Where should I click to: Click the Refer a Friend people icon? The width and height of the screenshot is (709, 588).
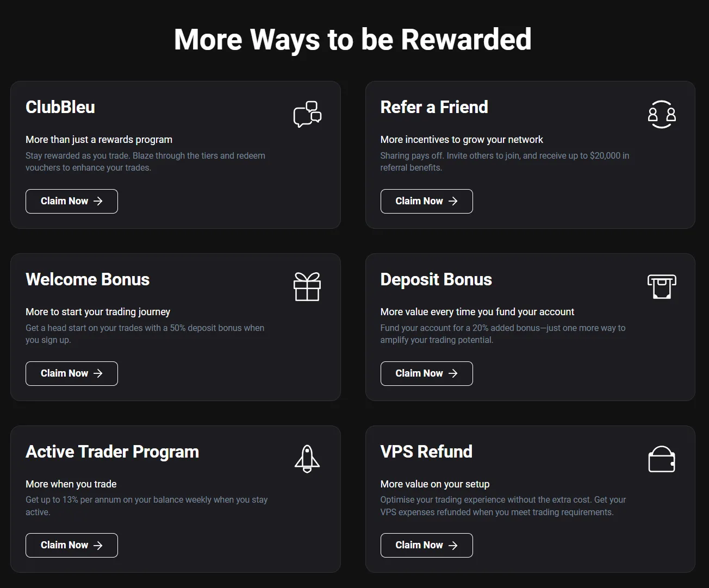(x=662, y=114)
